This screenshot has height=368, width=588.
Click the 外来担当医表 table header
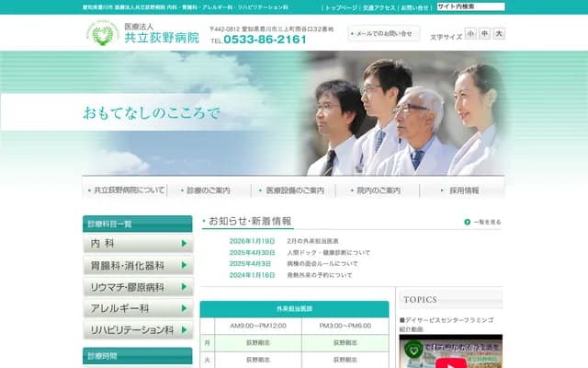(x=294, y=309)
